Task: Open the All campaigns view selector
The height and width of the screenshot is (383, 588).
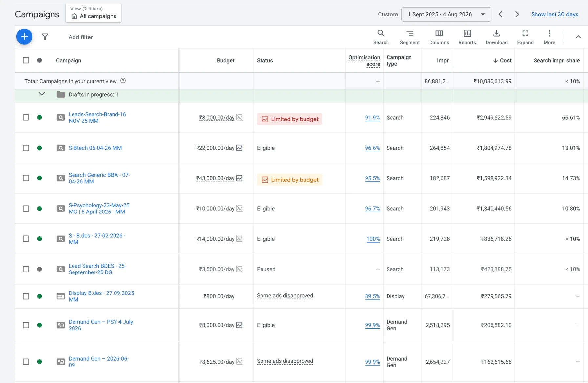Action: click(94, 13)
